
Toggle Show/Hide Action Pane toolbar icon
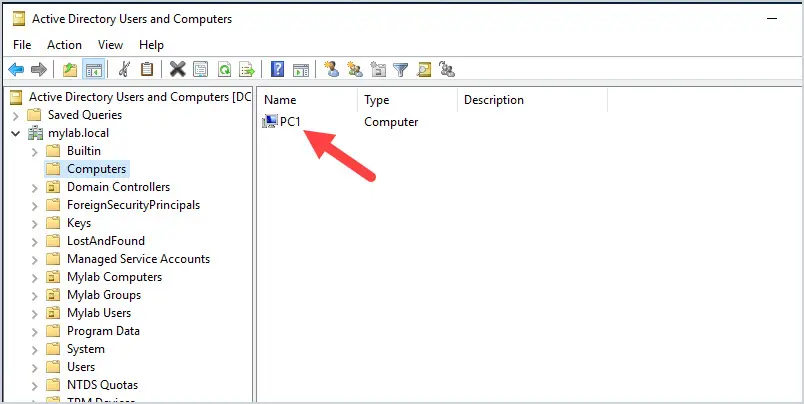point(301,69)
